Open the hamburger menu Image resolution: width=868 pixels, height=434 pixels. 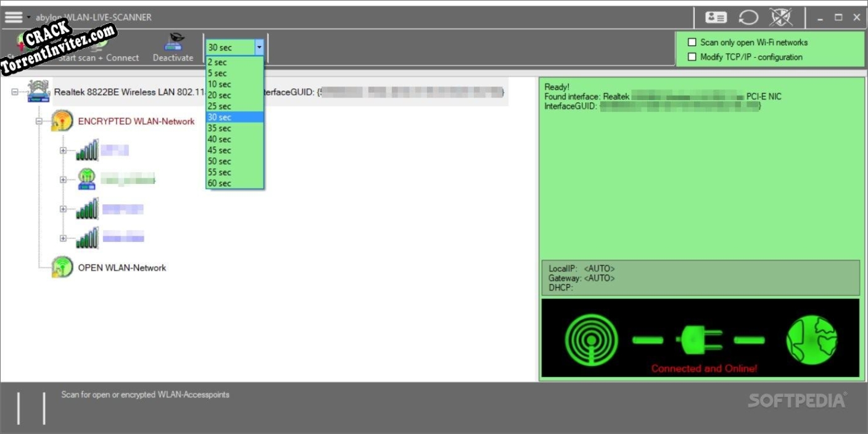pos(12,17)
